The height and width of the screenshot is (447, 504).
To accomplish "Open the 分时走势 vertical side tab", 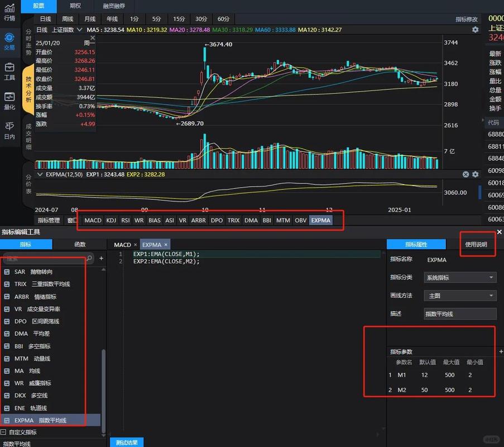I will [28, 42].
